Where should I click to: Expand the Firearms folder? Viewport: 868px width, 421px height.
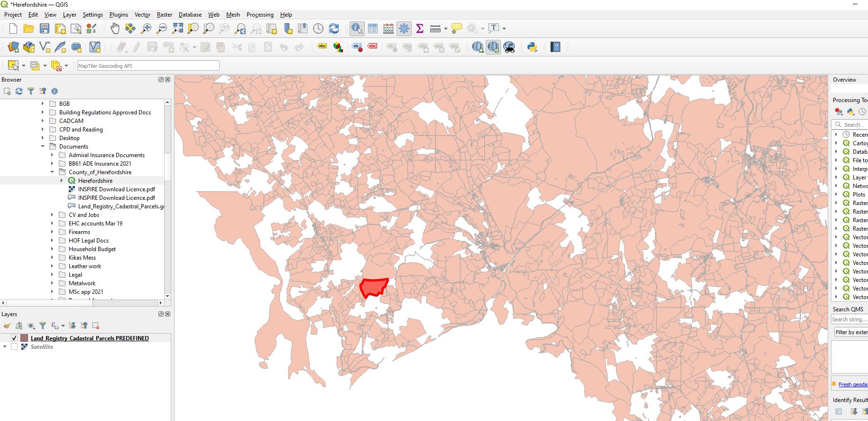coord(52,232)
